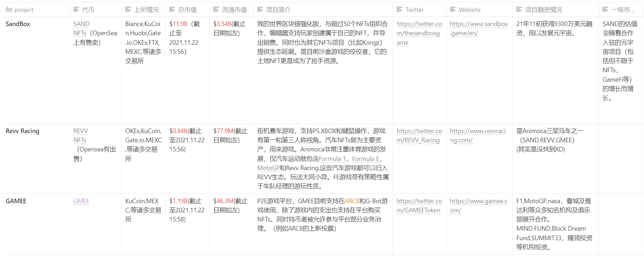Viewport: 644px width, 256px height.
Task: Open the gamee.com website link
Action: pos(479,206)
